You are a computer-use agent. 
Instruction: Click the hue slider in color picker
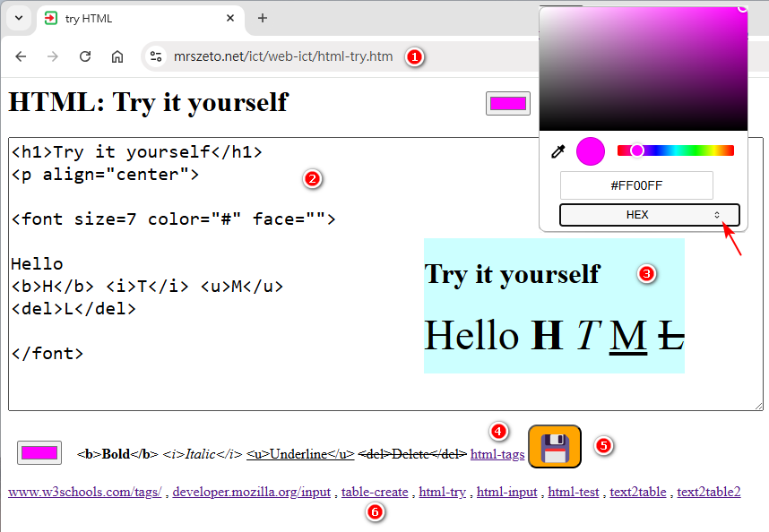[x=676, y=150]
